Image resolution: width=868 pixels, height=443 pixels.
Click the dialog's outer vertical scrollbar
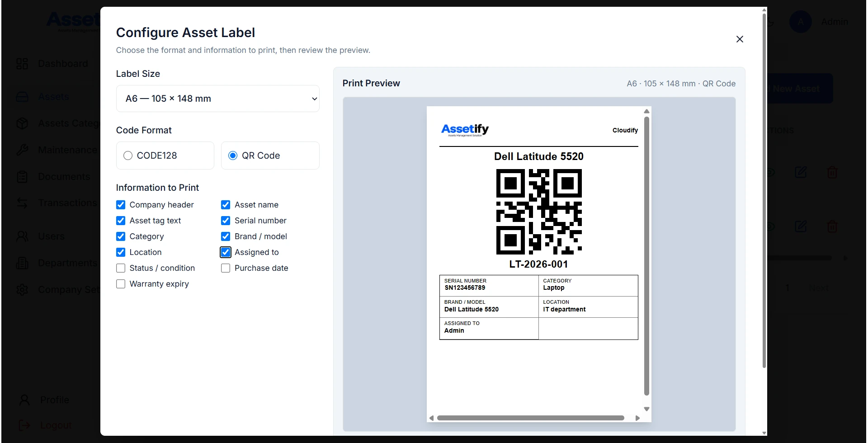click(x=764, y=190)
